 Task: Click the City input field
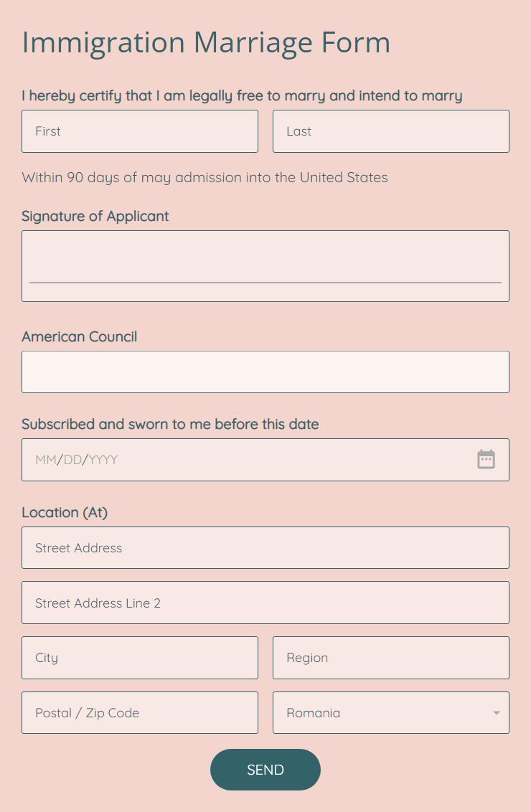click(x=140, y=658)
